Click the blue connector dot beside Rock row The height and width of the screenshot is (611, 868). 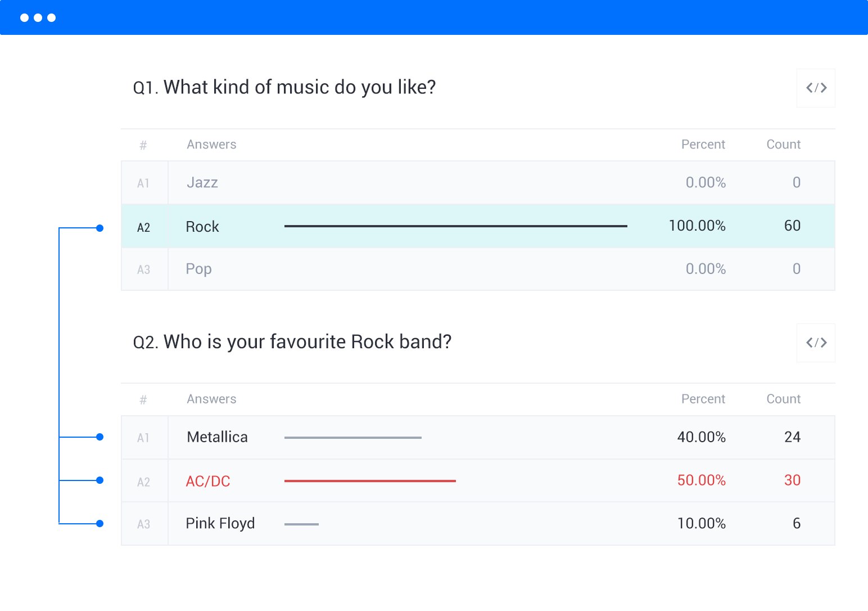pos(100,227)
